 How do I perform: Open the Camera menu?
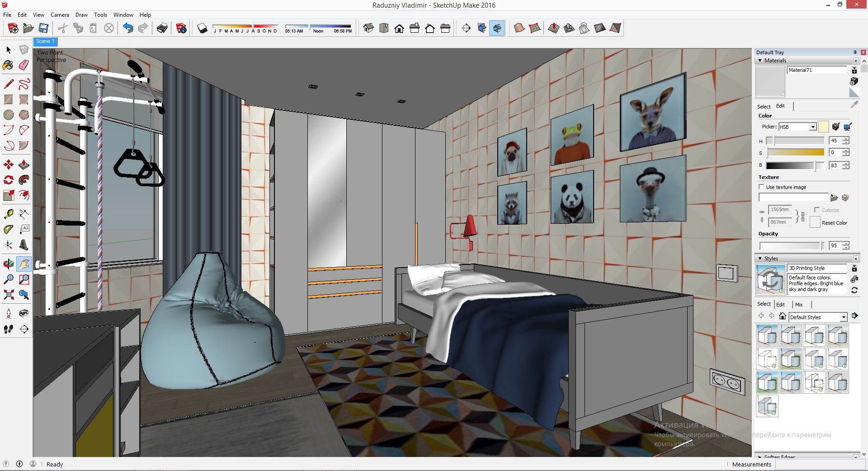pos(60,15)
